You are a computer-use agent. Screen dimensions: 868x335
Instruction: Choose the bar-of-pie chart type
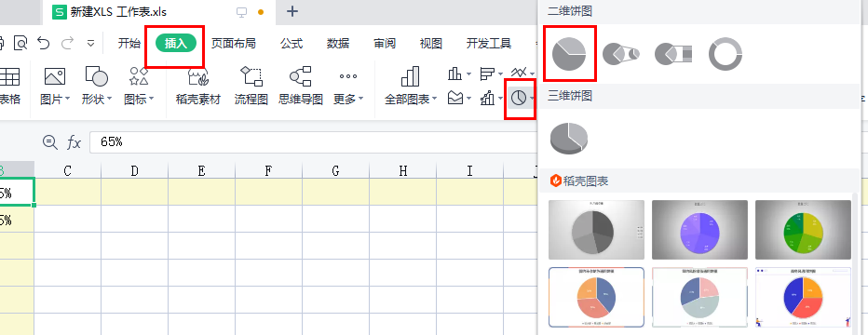tap(673, 54)
